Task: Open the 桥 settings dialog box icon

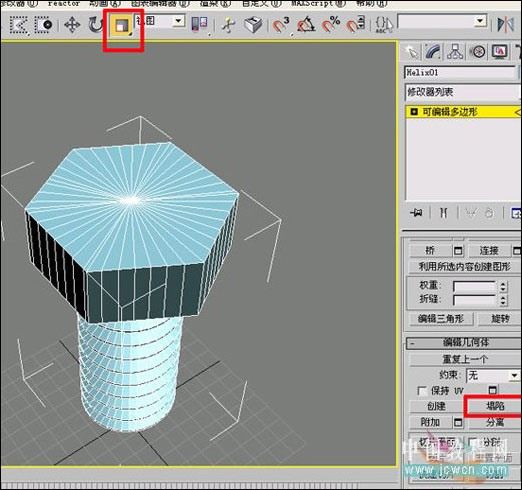Action: pos(458,251)
